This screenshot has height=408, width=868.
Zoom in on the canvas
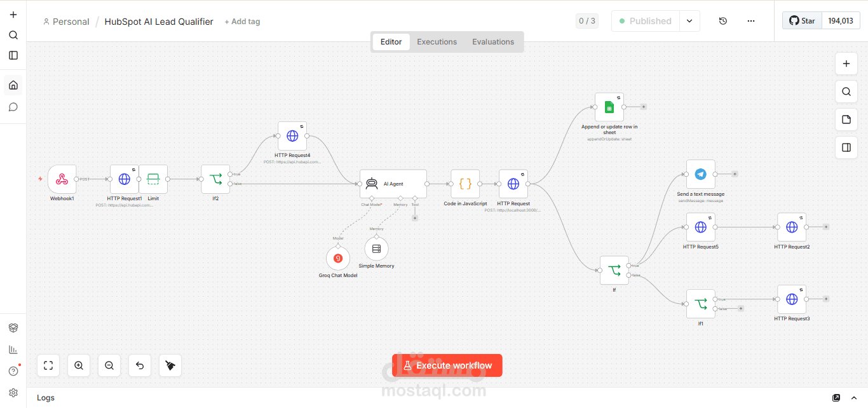pos(79,365)
